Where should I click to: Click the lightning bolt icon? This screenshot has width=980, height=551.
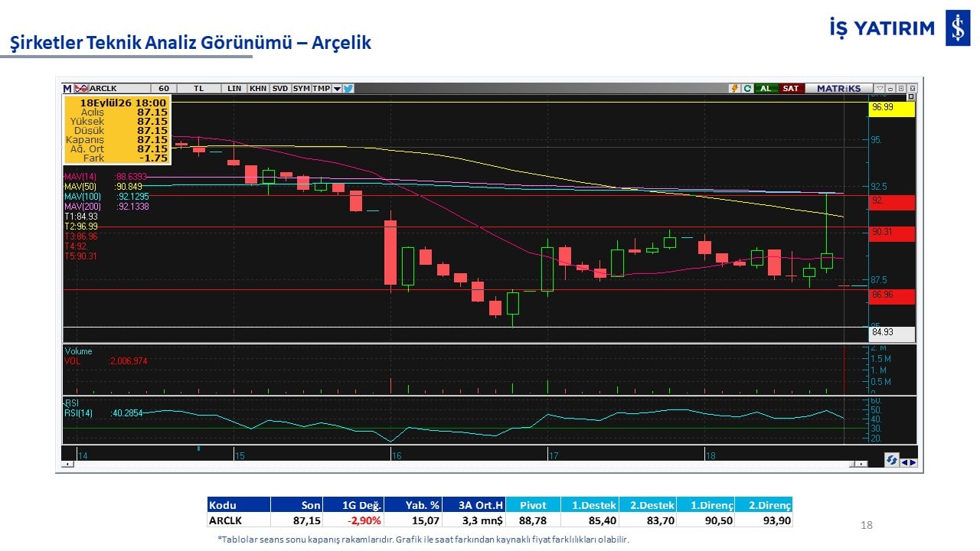point(735,88)
